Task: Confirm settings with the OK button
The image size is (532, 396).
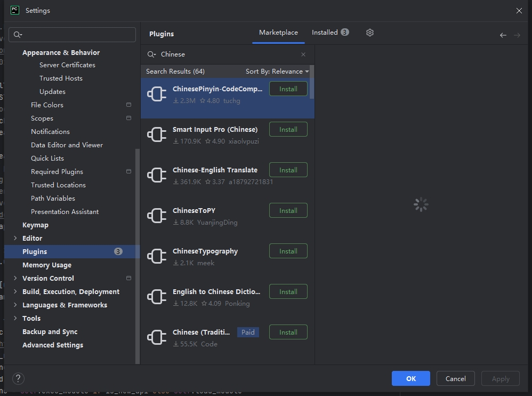Action: (410, 378)
